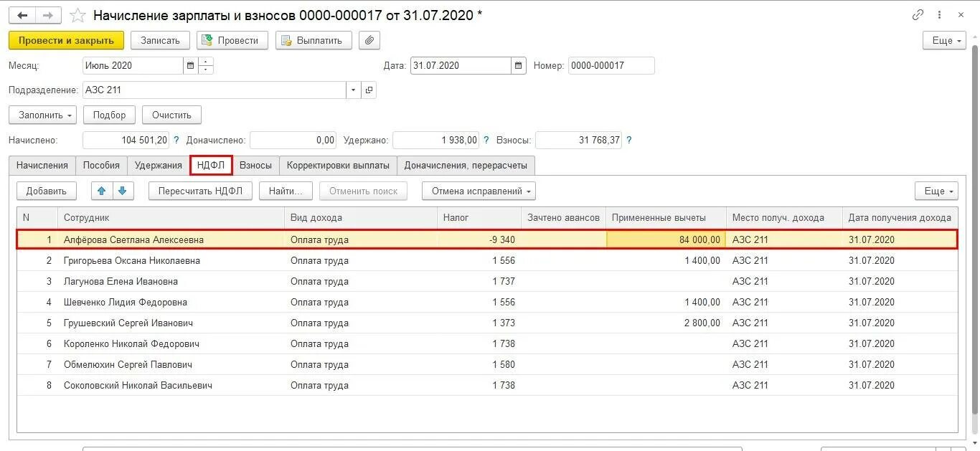
Task: Open the Доначисления, перерасчеты tab
Action: (466, 165)
